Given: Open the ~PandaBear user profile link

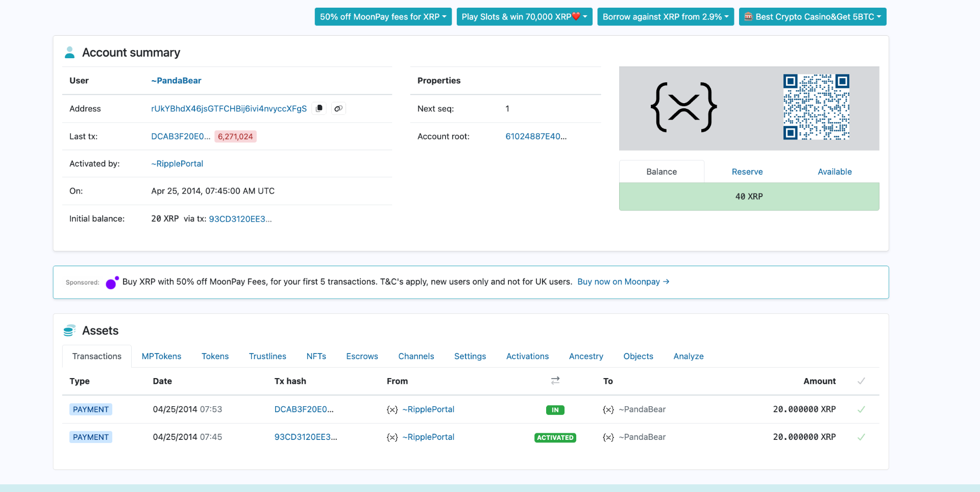Looking at the screenshot, I should pos(176,80).
